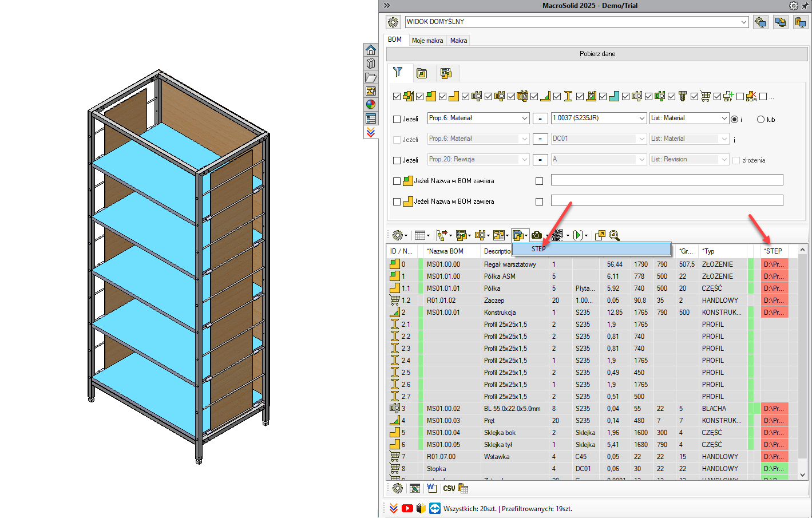Screen dimensions: 812x518
Task: Open the Appearances color ball side tab
Action: click(x=371, y=105)
